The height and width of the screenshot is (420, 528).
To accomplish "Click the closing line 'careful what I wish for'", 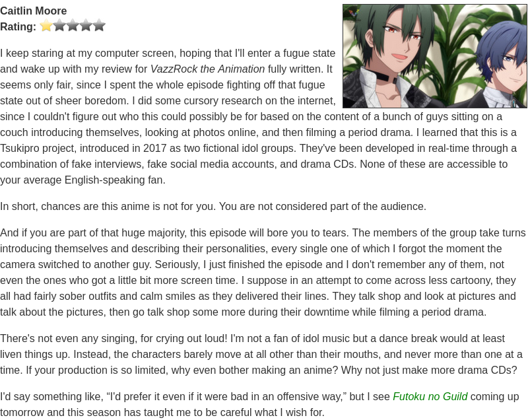I will click(x=266, y=412).
